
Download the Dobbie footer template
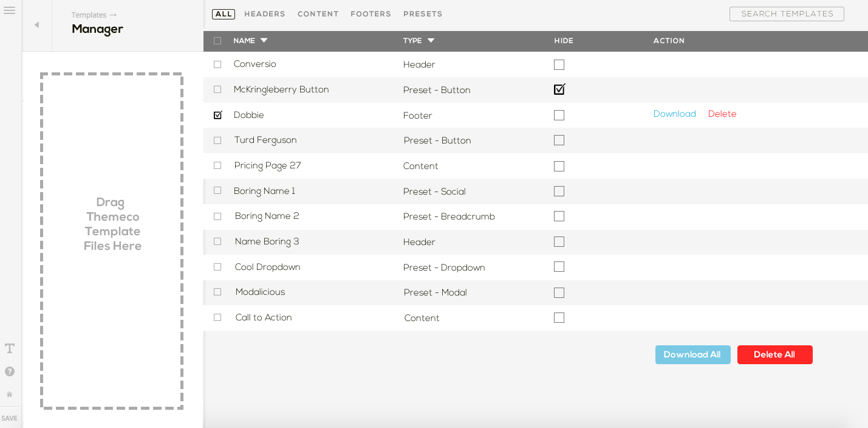click(674, 114)
